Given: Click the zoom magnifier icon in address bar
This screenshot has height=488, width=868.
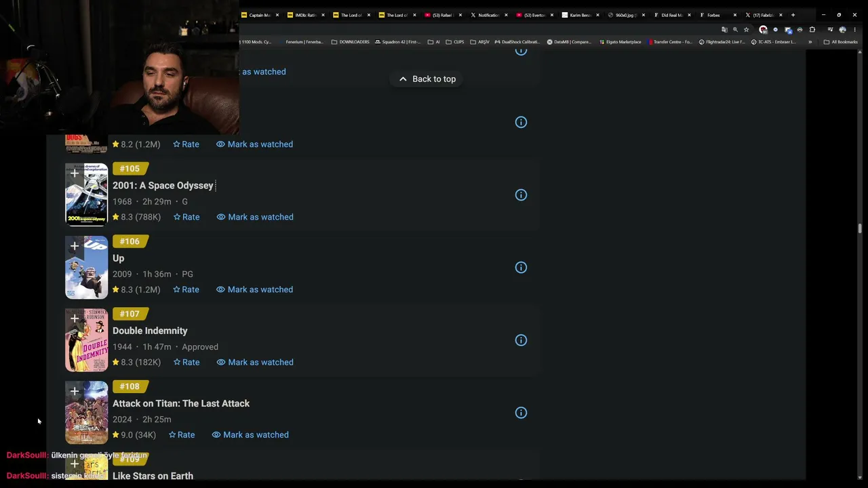Looking at the screenshot, I should pyautogui.click(x=735, y=30).
